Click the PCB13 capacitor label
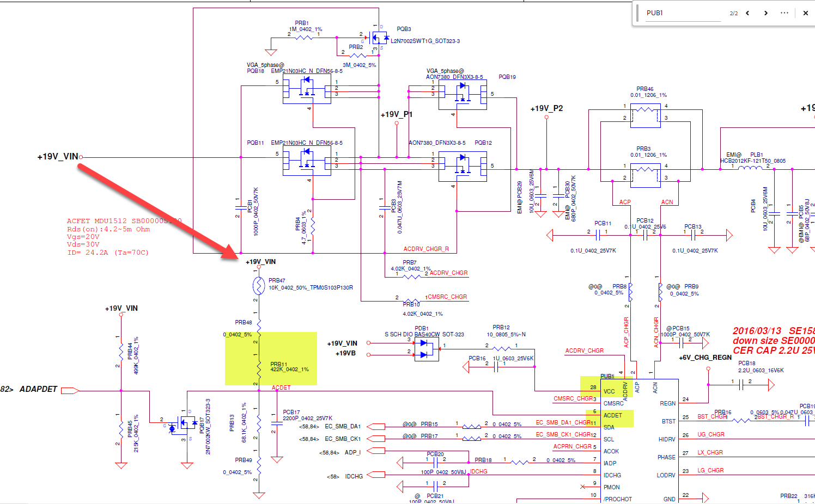This screenshot has height=504, width=815. 693,226
